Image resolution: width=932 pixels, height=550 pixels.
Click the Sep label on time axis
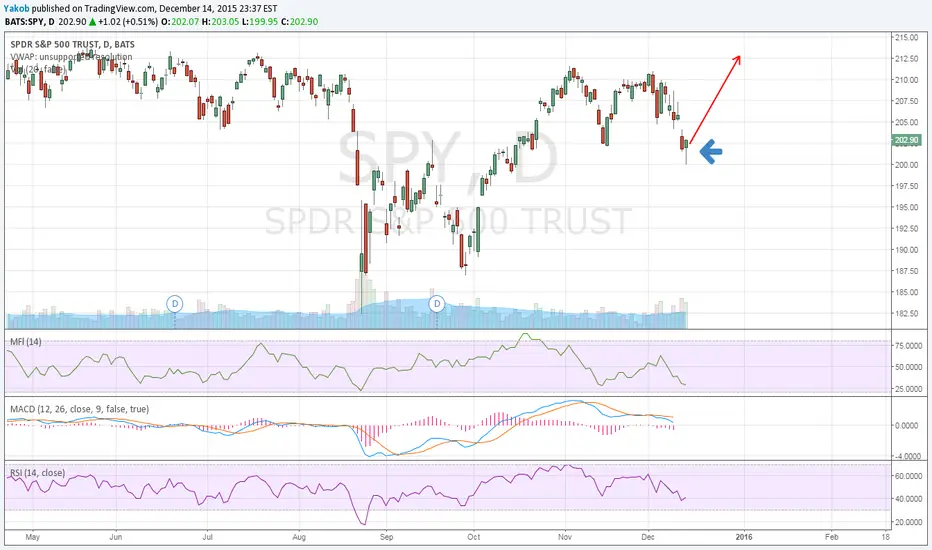point(386,537)
